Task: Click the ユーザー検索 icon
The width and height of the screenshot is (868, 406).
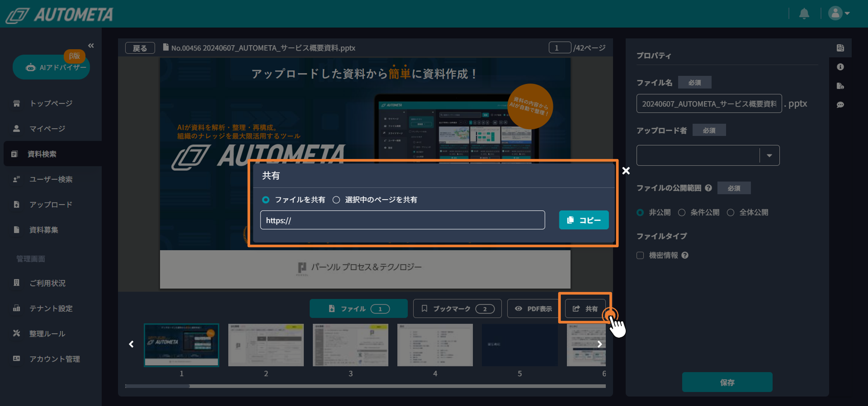Action: coord(17,179)
